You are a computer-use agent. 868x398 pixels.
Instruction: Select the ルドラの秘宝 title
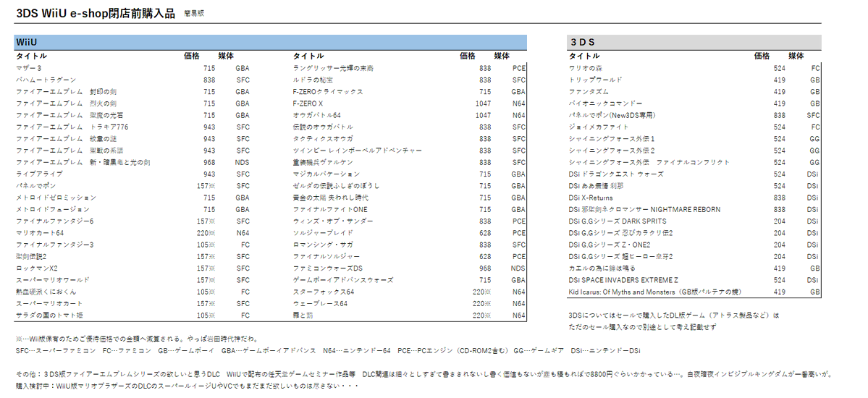coord(313,80)
